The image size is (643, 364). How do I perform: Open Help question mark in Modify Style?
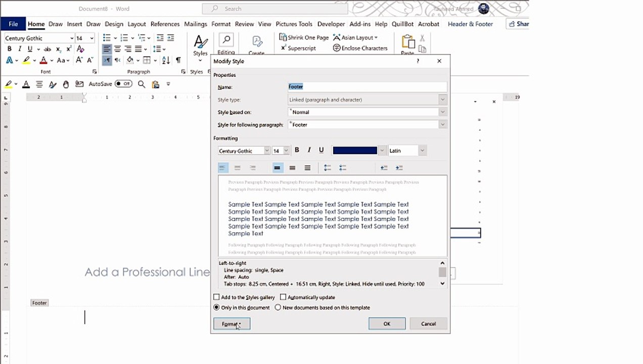coord(418,61)
